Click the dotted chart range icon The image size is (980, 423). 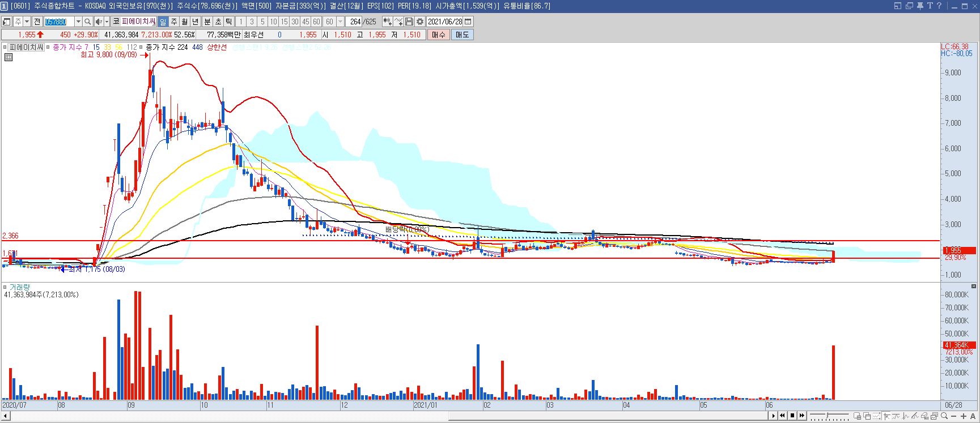point(876,416)
